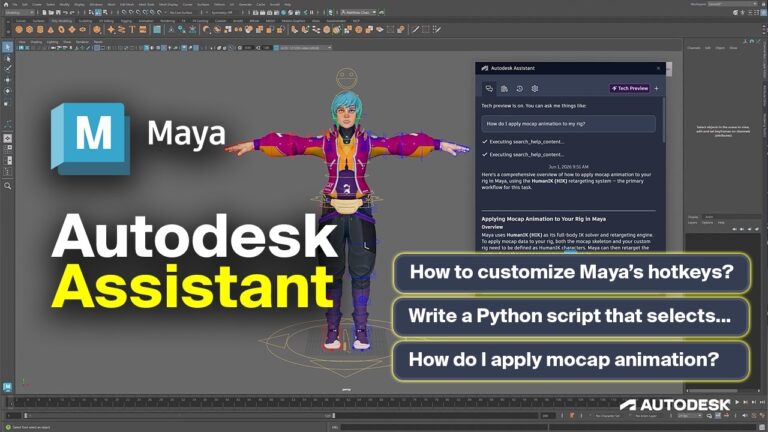The width and height of the screenshot is (768, 432).
Task: Open the Modeling menu set dropdown
Action: pyautogui.click(x=18, y=12)
